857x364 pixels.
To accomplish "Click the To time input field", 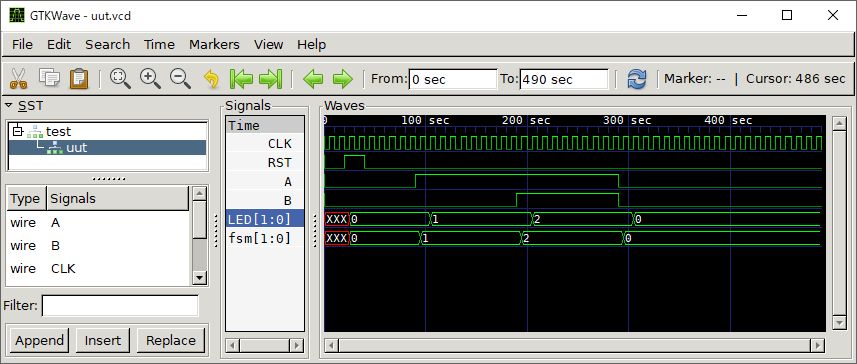I will tap(564, 79).
